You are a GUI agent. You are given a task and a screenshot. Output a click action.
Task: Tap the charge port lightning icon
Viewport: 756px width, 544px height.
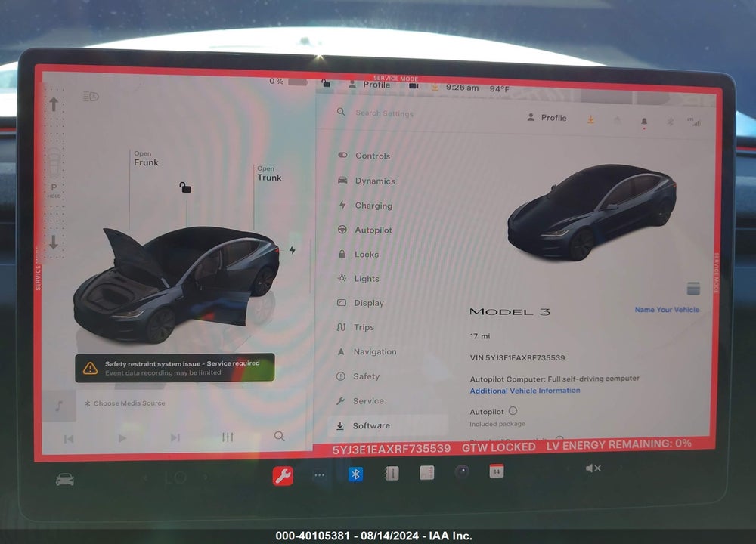coord(292,250)
